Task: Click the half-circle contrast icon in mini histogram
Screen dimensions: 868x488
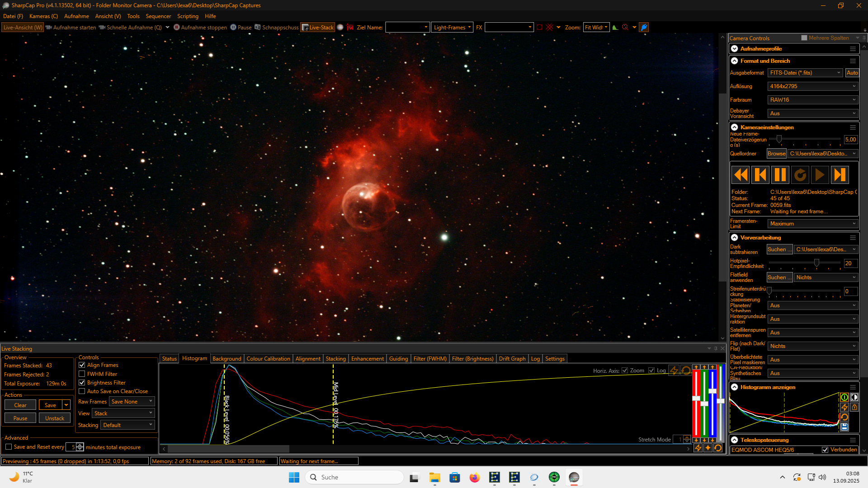Action: (854, 397)
